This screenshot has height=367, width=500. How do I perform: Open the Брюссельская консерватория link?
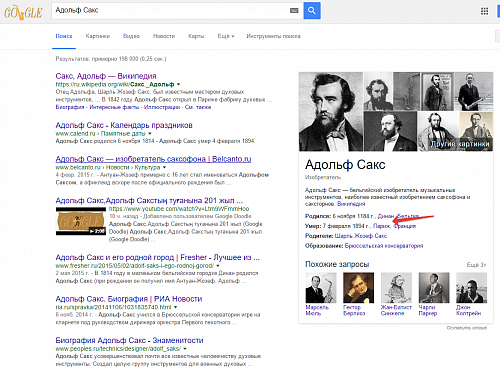point(384,246)
